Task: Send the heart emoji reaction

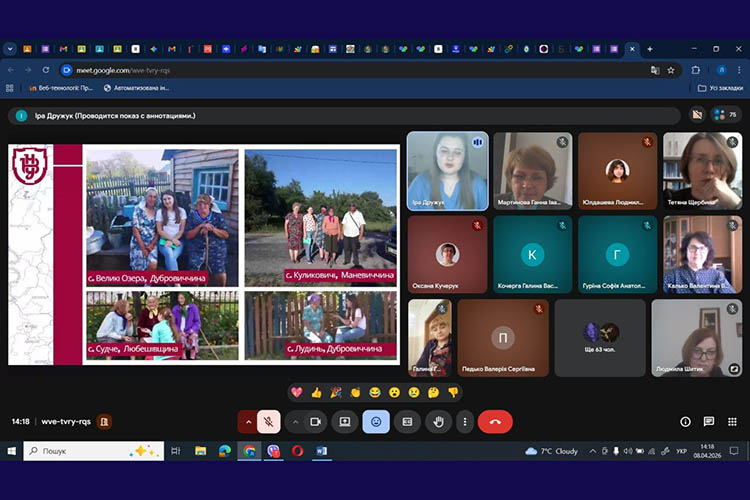Action: click(x=297, y=392)
